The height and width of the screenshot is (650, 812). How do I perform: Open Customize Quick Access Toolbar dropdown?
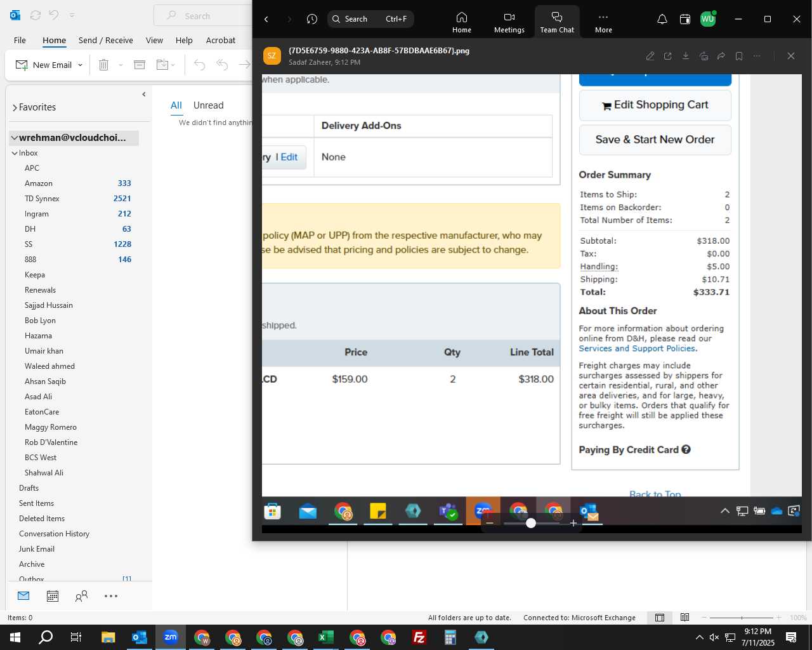pos(72,15)
